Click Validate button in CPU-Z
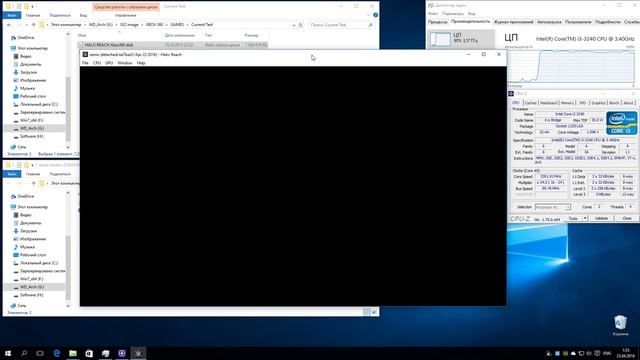The height and width of the screenshot is (360, 640). coord(601,218)
